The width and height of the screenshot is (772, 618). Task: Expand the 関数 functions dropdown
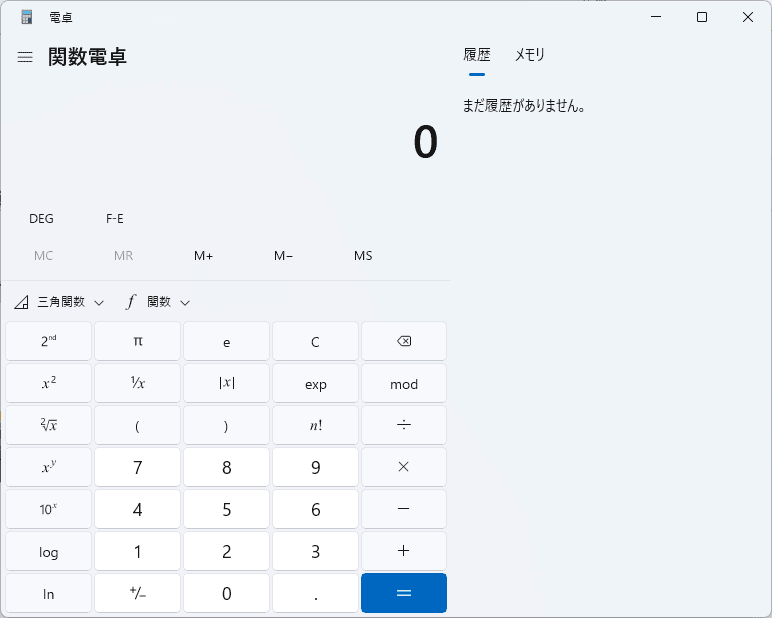[158, 302]
